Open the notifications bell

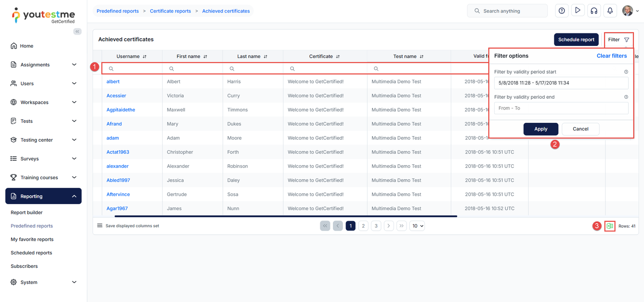610,11
